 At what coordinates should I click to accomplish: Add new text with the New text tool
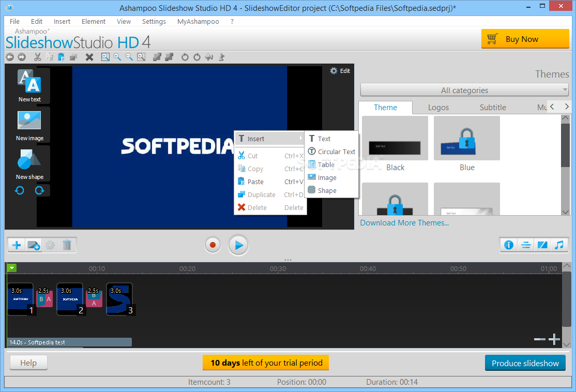29,86
